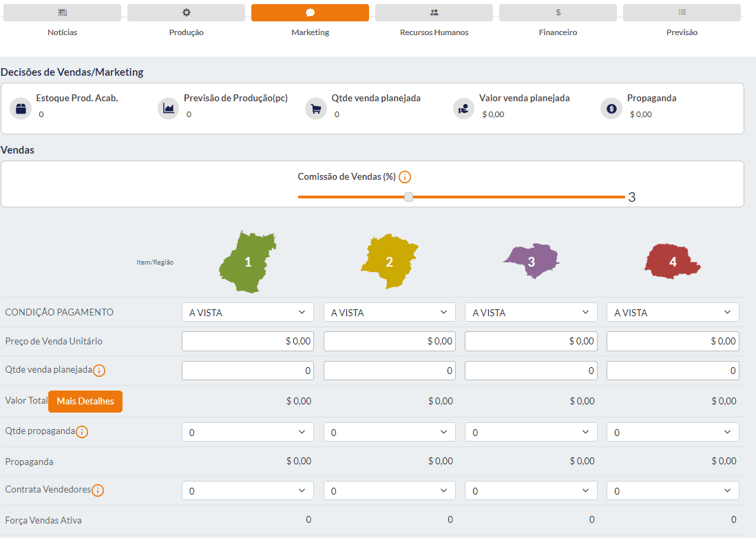
Task: Select the green Region 1 map icon
Action: (x=248, y=262)
